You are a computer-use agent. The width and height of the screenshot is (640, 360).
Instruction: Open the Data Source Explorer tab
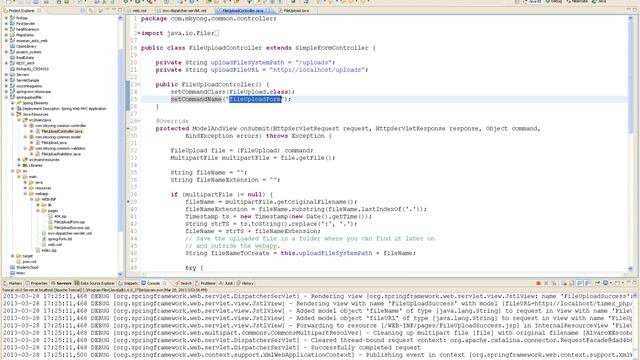click(x=95, y=283)
